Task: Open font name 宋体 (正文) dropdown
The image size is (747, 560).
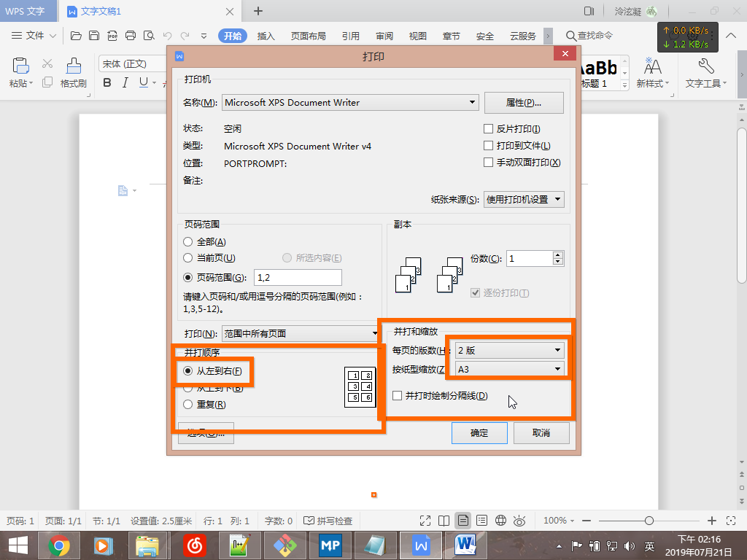Action: pos(132,63)
